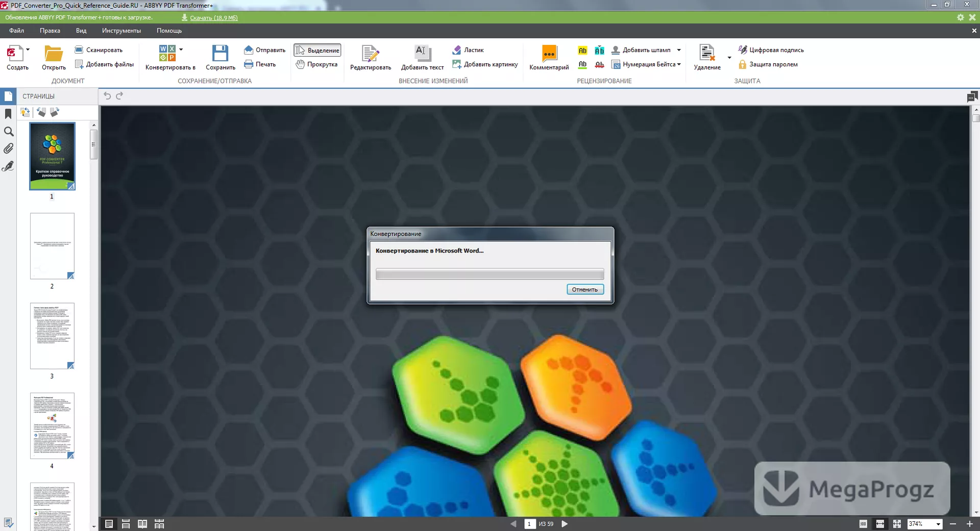Click the Save (Сохранить) floppy icon
Screen dimensions: 980x531
coord(220,53)
